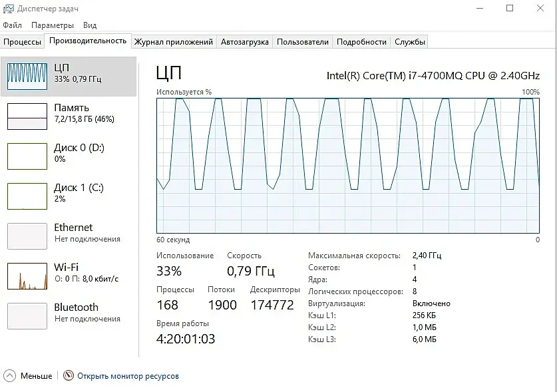Click the Task Manager title bar icon
The image size is (557, 392).
coord(8,9)
